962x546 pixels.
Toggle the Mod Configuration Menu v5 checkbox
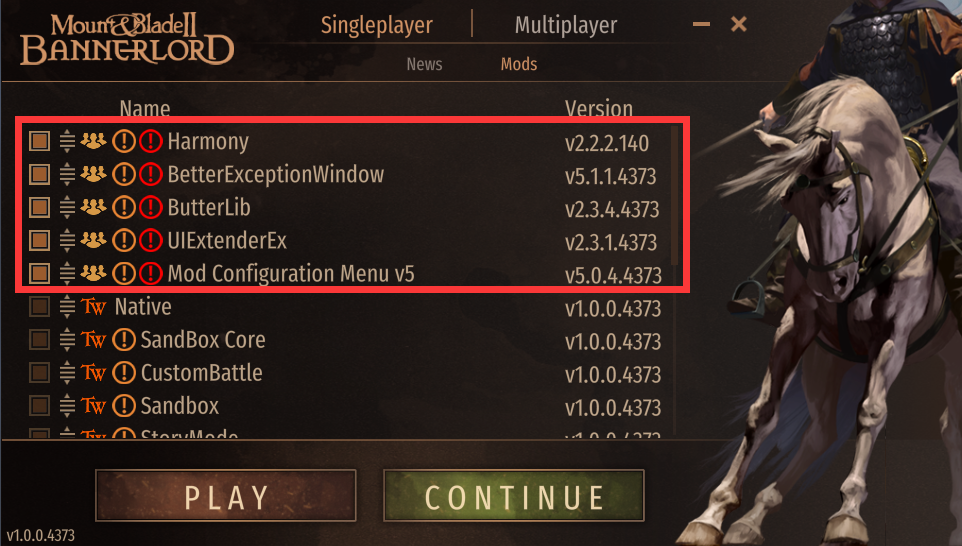click(40, 274)
